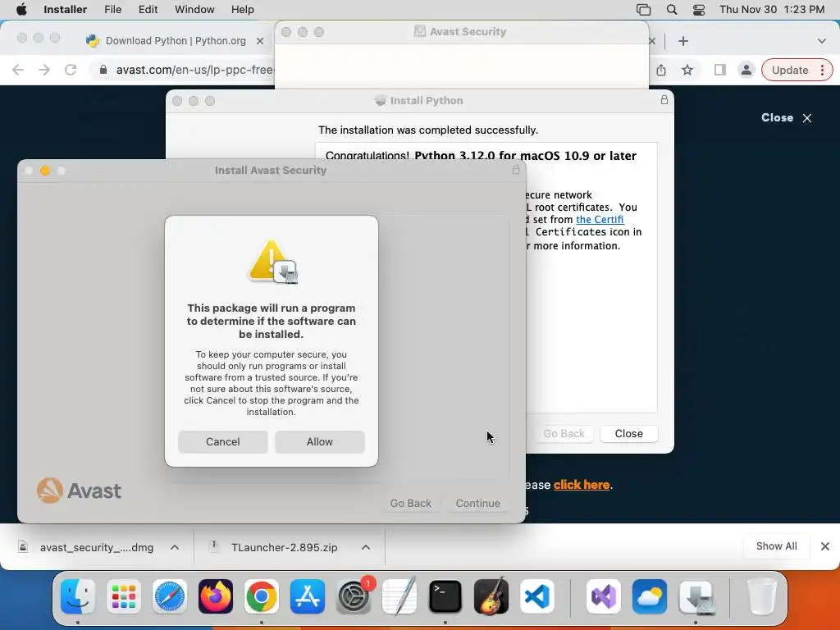
Task: Open Chrome tab search chevron
Action: click(822, 41)
